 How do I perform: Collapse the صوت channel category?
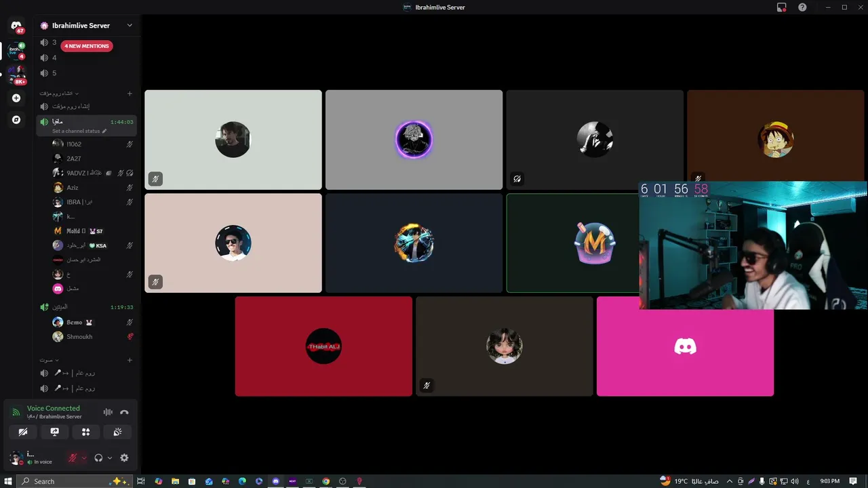tap(49, 360)
